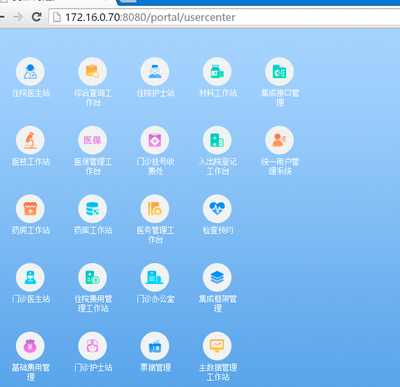Screen dimensions: 400x387
Task: Reload the page with the refresh button
Action: (36, 17)
